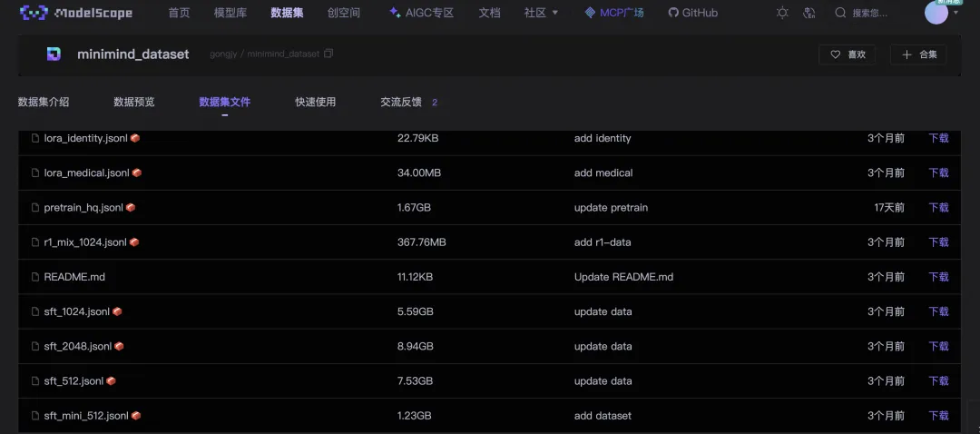Click the LFS cube icon beside sft_mini_512.jsonl
Viewport: 980px width, 434px height.
(x=135, y=415)
